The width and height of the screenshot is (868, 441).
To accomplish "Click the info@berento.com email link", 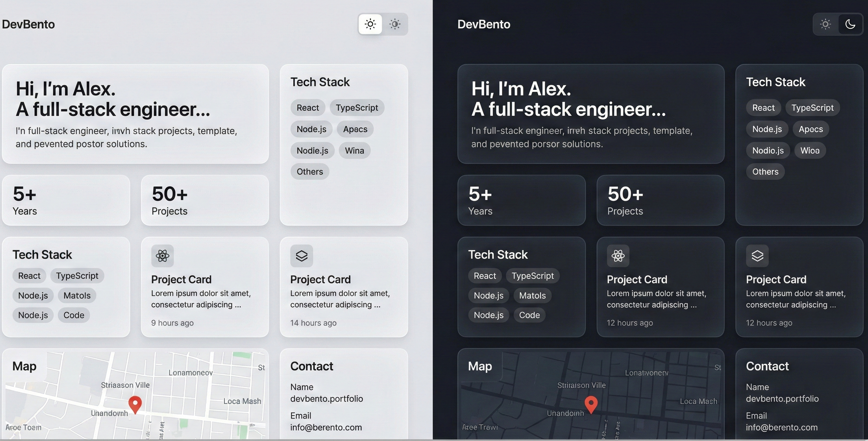I will (326, 427).
